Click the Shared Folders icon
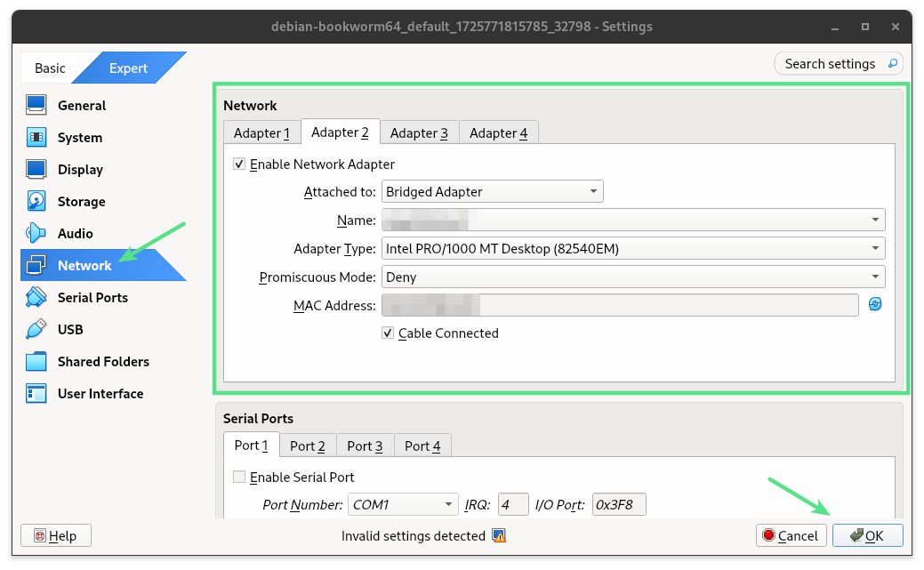Viewport: 924px width, 570px height. tap(36, 361)
